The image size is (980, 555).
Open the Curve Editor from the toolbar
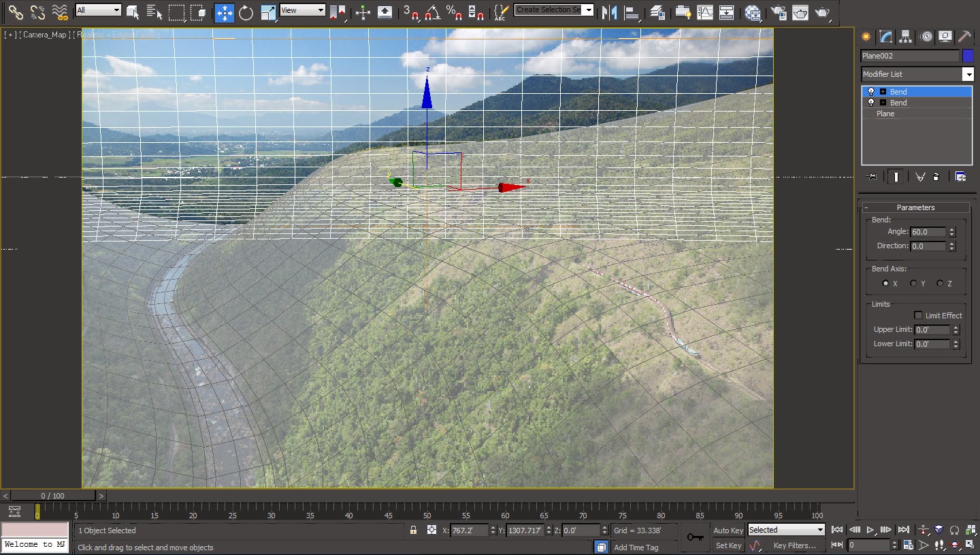pyautogui.click(x=705, y=12)
